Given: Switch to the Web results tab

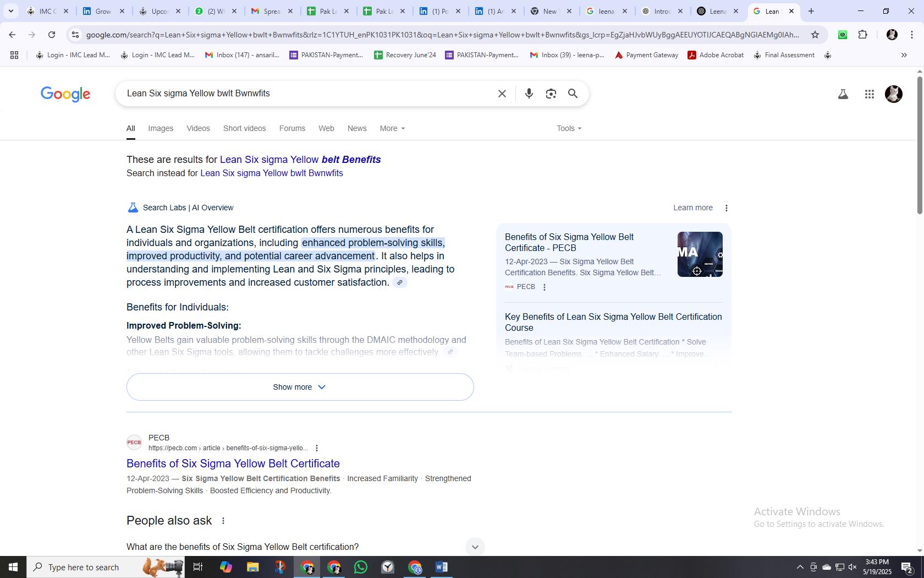Looking at the screenshot, I should (326, 128).
